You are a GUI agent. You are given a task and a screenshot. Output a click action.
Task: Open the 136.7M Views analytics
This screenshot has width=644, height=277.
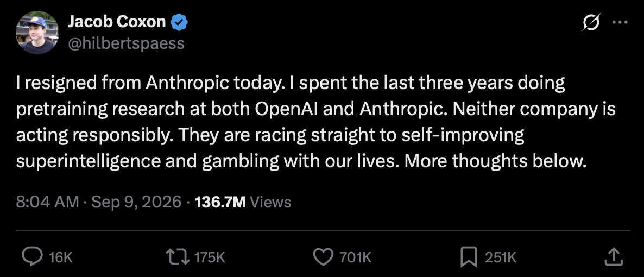pyautogui.click(x=243, y=202)
